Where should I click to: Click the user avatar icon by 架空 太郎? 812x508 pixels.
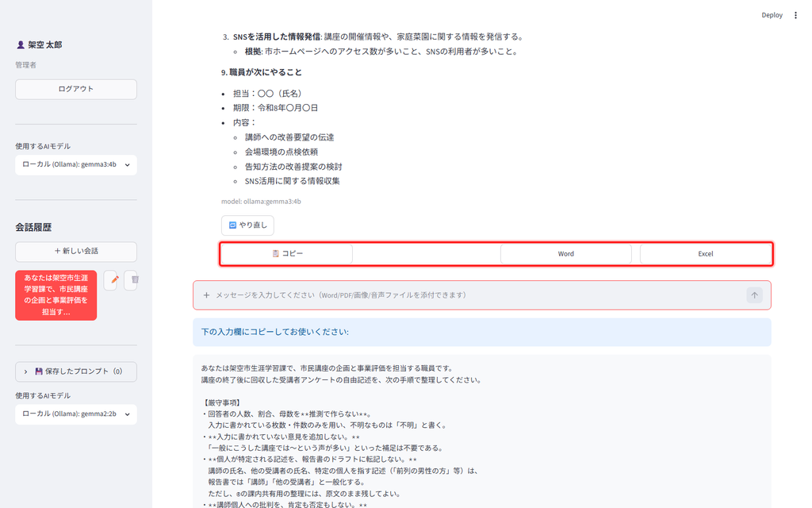tap(20, 45)
